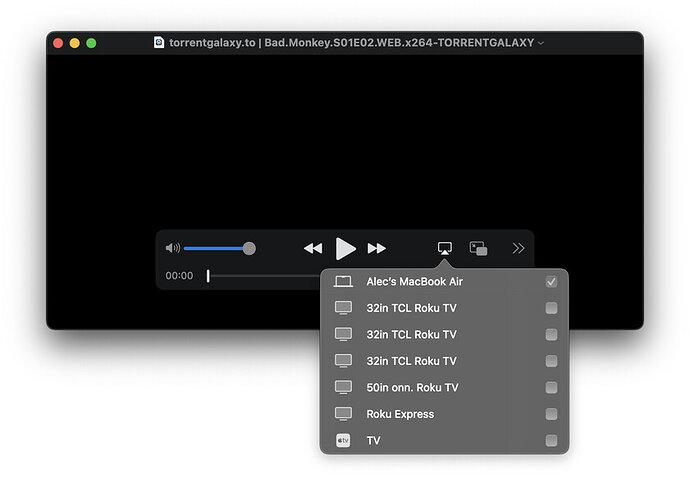The height and width of the screenshot is (487, 690).
Task: Click the 00:00 elapsed time label
Action: [x=179, y=276]
